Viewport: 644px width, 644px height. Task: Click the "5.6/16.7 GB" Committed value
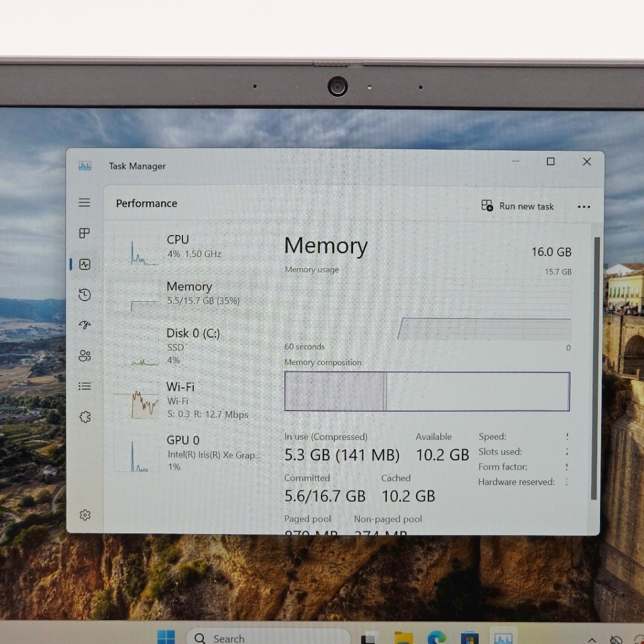coord(325,496)
